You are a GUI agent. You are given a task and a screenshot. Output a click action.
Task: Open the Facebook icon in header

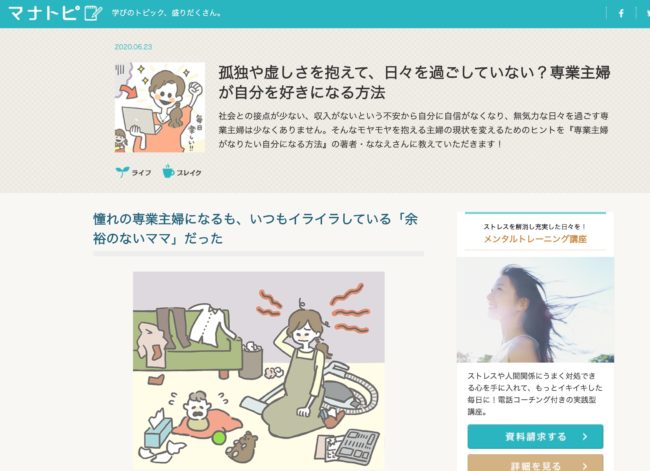(x=621, y=13)
